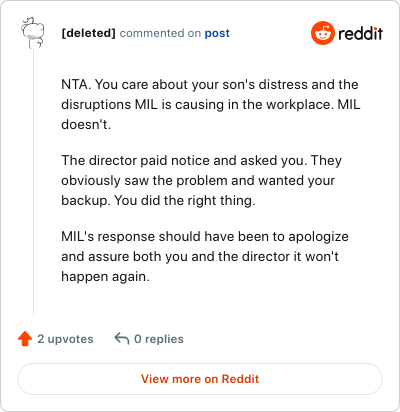
Task: Click the deleted user's avatar icon
Action: (x=33, y=33)
